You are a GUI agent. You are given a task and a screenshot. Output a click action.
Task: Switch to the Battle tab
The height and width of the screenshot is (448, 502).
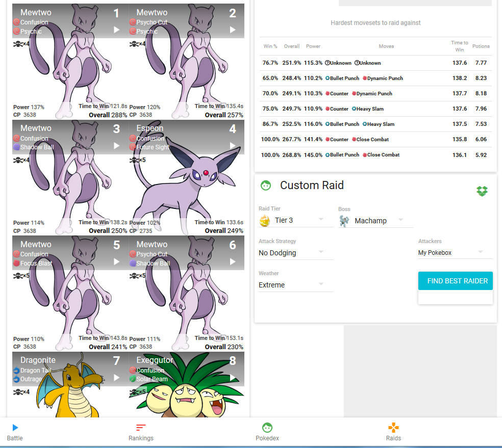tap(15, 432)
